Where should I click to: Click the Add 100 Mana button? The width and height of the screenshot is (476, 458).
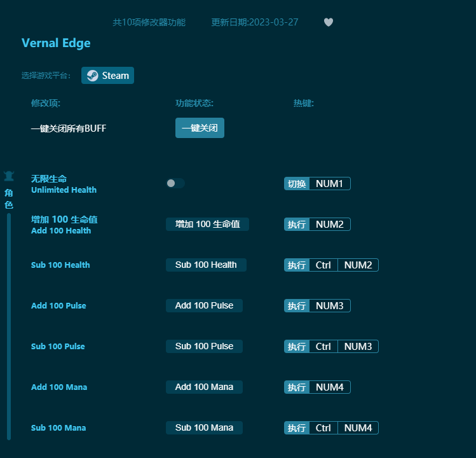[x=204, y=387]
